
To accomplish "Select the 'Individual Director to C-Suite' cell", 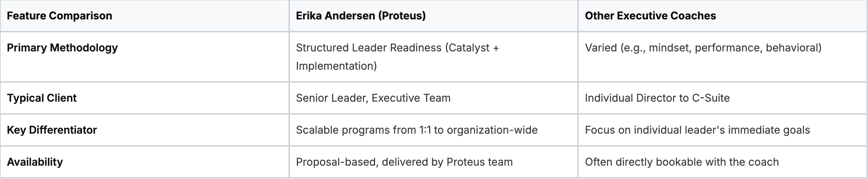I will point(657,98).
